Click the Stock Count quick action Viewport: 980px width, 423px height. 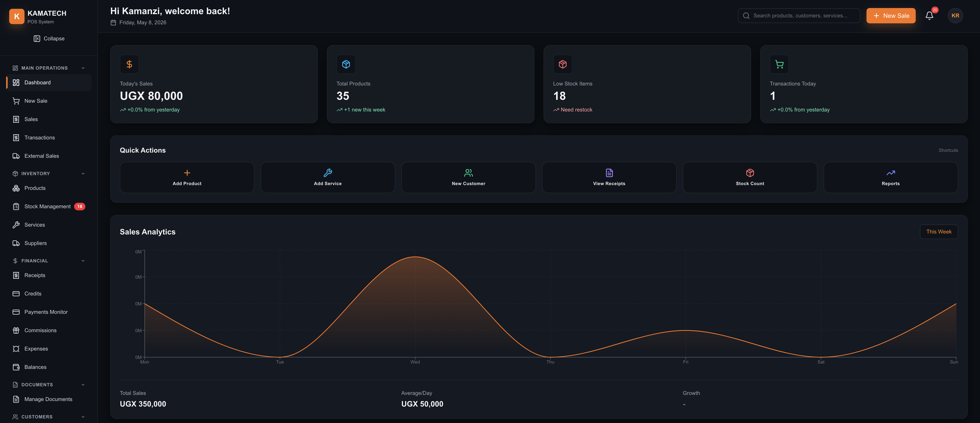pyautogui.click(x=750, y=177)
